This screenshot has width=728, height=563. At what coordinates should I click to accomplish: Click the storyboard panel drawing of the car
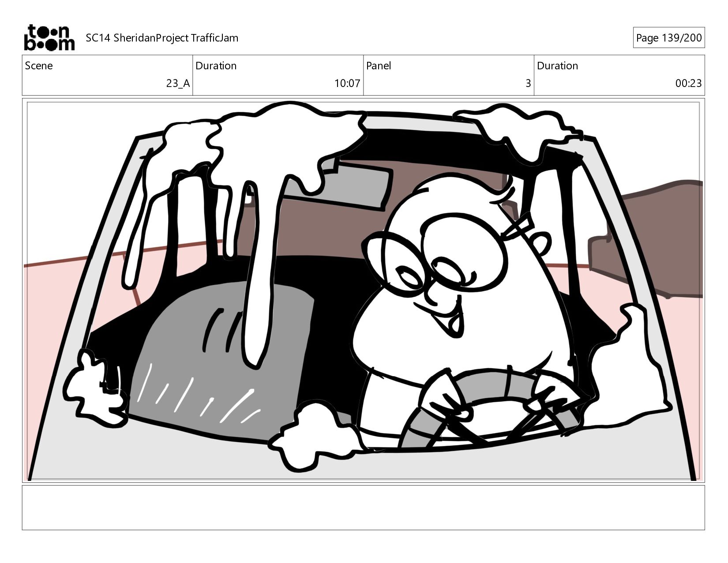tap(363, 291)
